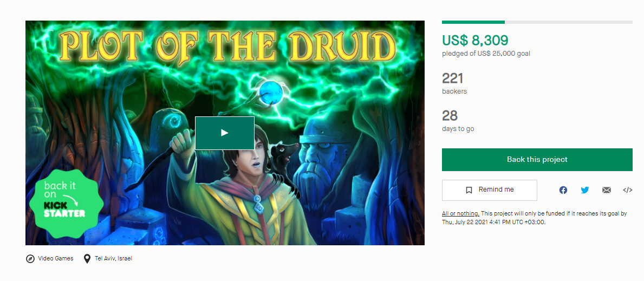The image size is (644, 281).
Task: Click the location pin icon
Action: click(x=87, y=259)
